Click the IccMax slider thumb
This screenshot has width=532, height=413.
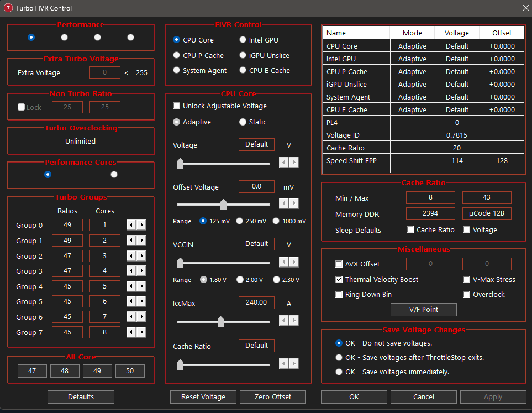[220, 321]
